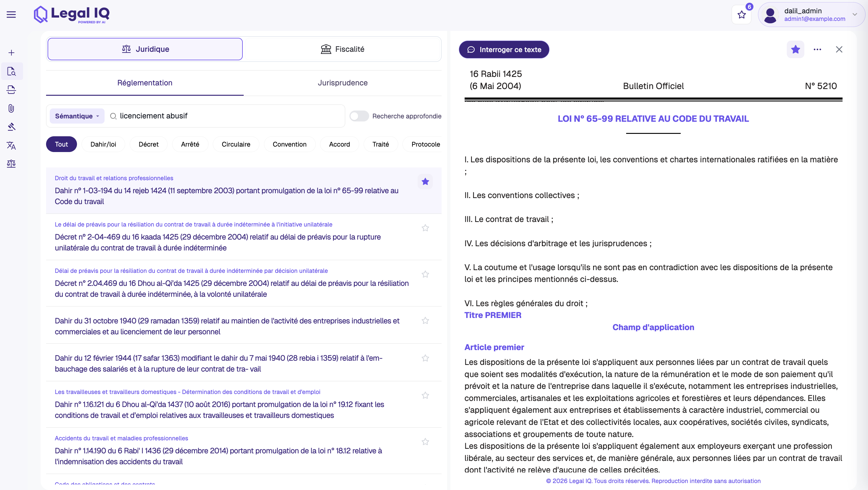
Task: Favorite the Décret n° 2-04-469 result
Action: 425,228
